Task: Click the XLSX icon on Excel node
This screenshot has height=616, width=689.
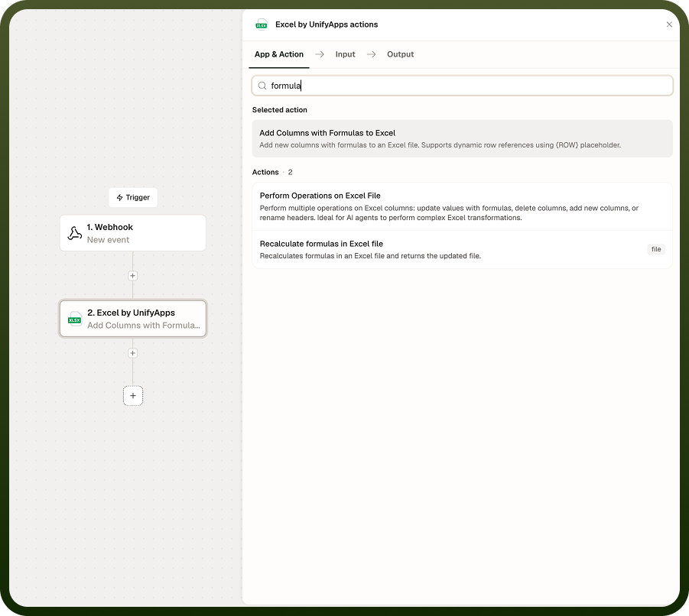Action: pos(75,319)
